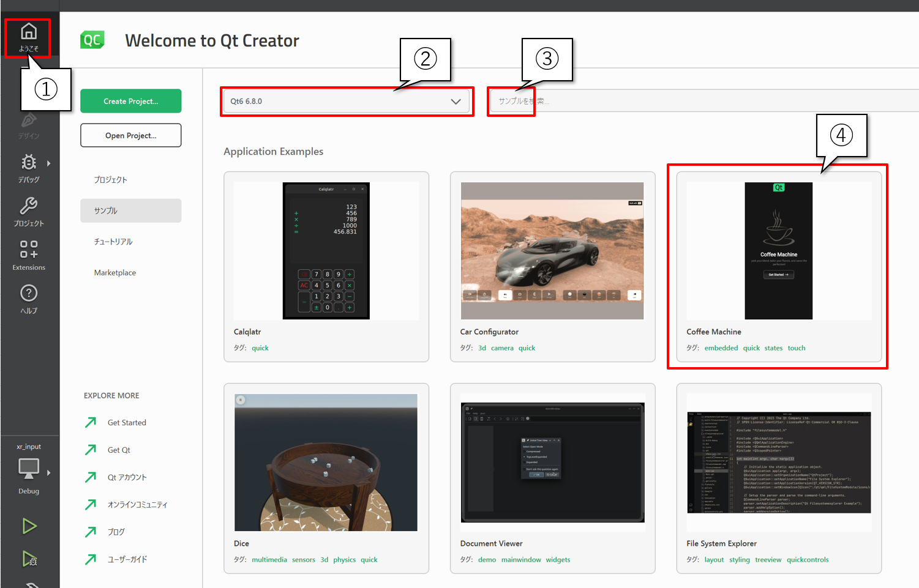Switch to the チュートリアル tab

pyautogui.click(x=113, y=242)
